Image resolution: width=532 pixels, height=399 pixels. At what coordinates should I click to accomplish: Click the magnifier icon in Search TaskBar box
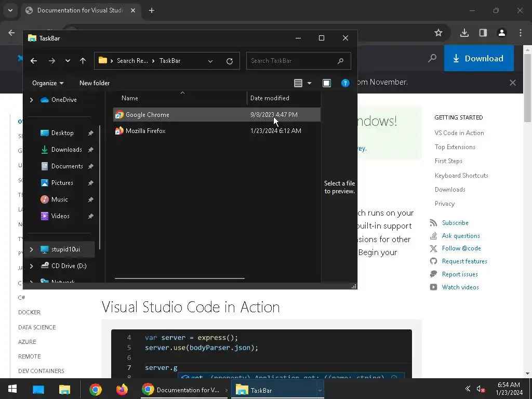pos(341,61)
